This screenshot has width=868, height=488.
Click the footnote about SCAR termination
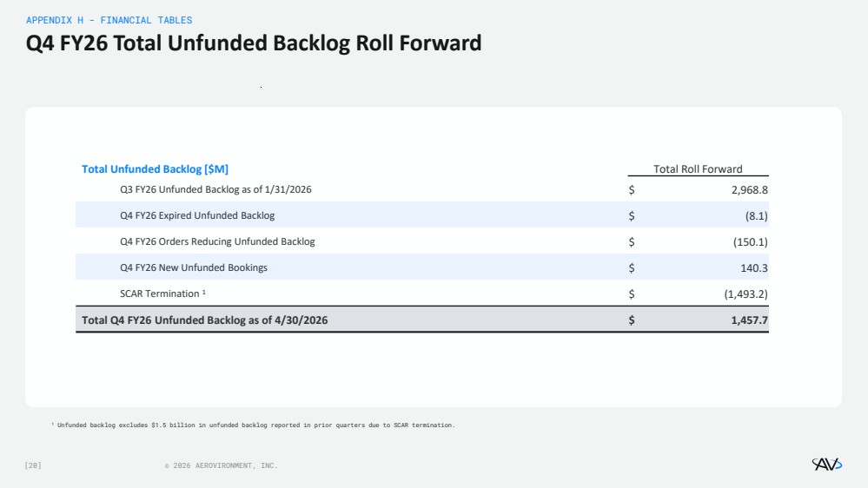(253, 425)
